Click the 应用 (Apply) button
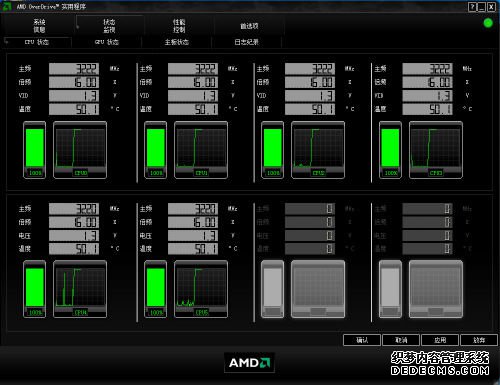The height and width of the screenshot is (385, 500). click(440, 340)
